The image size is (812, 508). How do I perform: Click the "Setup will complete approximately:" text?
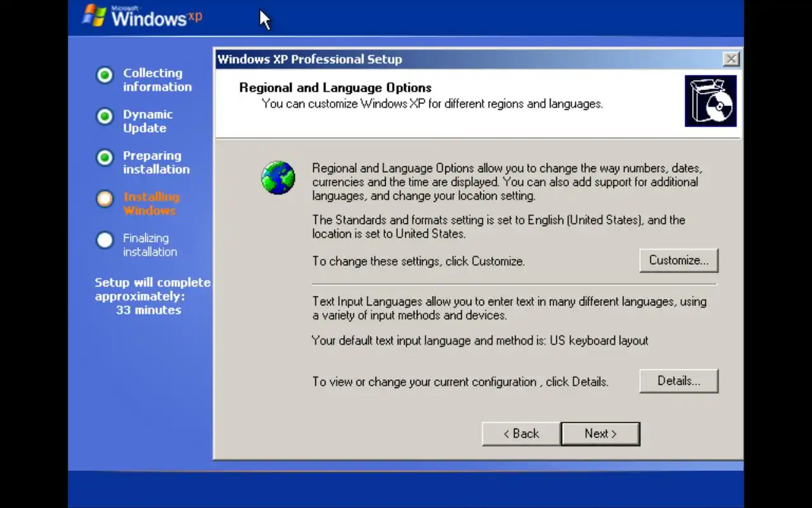(x=152, y=289)
